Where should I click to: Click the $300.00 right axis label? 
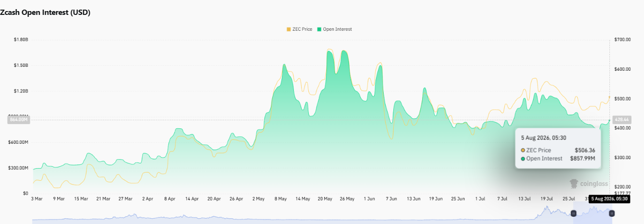point(622,158)
